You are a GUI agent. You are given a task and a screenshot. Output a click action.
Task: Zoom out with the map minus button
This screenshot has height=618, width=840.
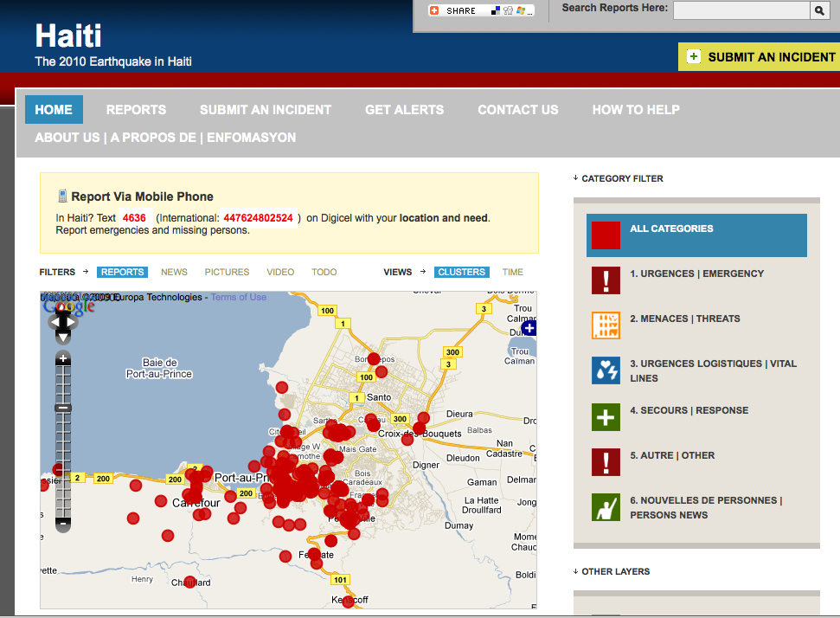click(63, 523)
